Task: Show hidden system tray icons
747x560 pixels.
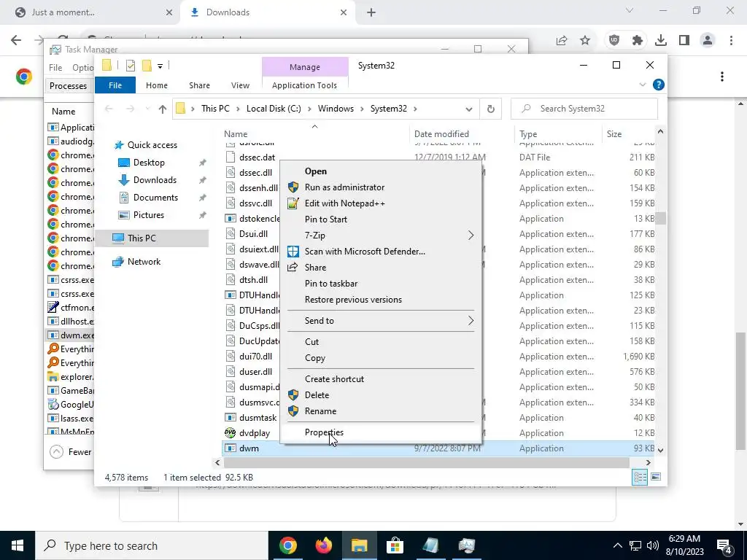Action: coord(617,545)
